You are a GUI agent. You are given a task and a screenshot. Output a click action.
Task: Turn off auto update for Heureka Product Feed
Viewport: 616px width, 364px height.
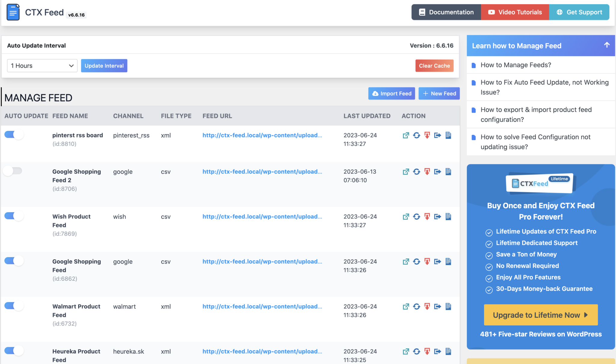click(14, 350)
